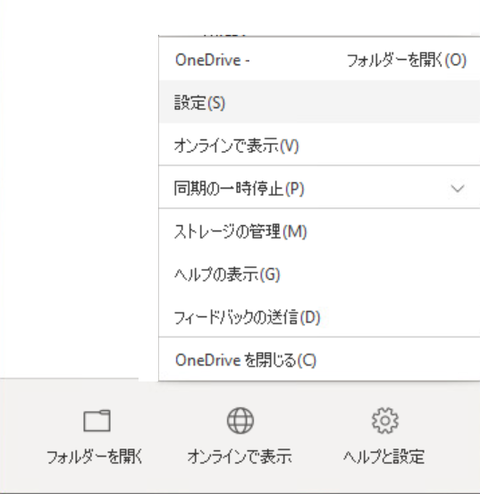480x494 pixels.
Task: Click the OneDrive - header text
Action: pos(213,60)
